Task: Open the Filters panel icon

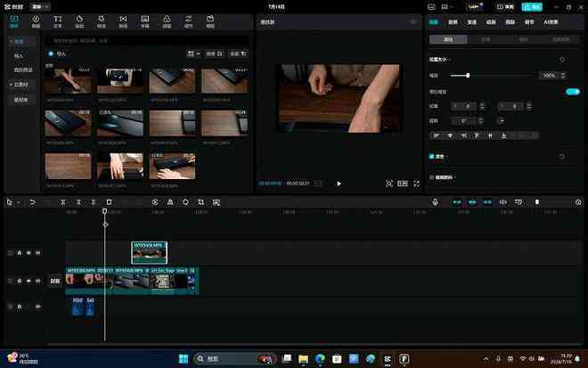Action: [x=167, y=21]
